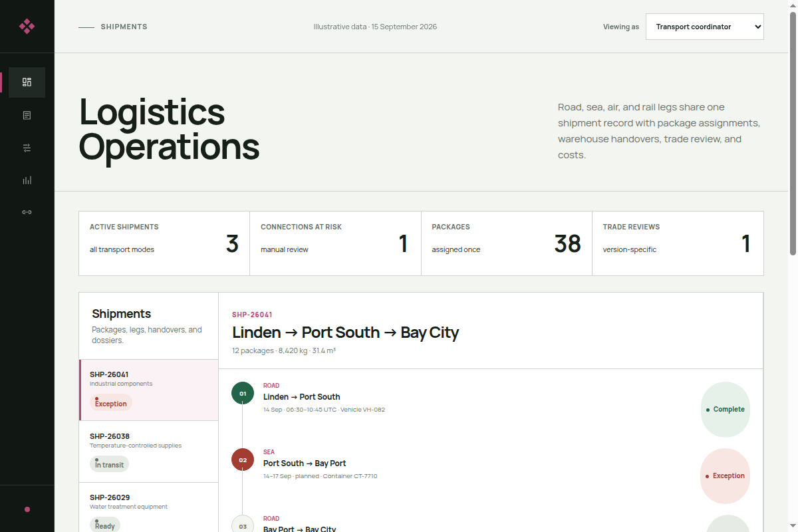Click the Connections at Risk card
The height and width of the screenshot is (532, 798).
point(335,243)
